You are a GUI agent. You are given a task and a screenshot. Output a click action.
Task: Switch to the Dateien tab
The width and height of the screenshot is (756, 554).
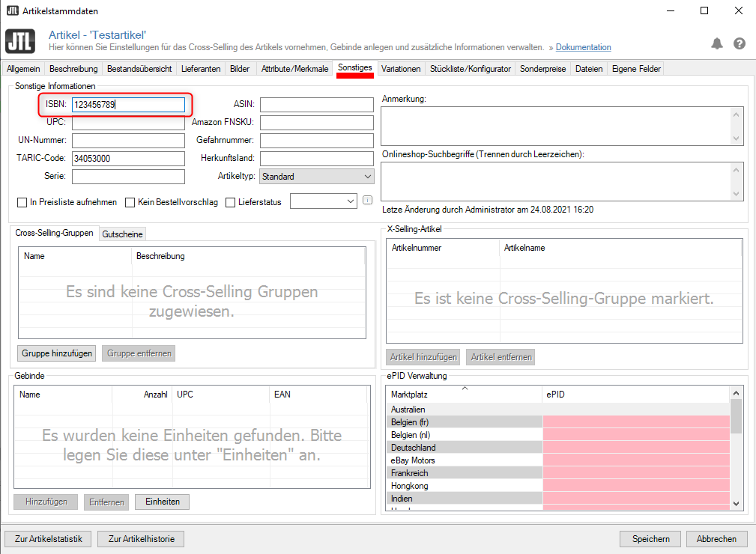(x=589, y=69)
